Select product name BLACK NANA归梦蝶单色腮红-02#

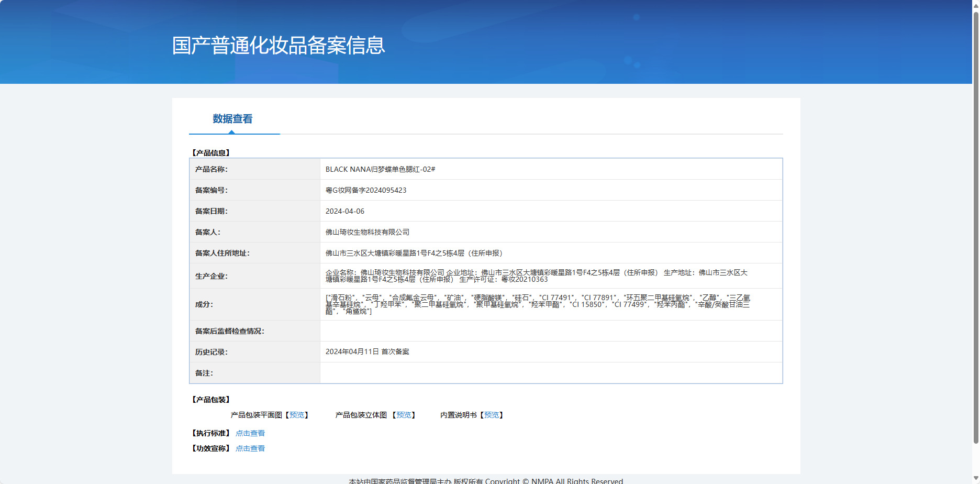coord(381,169)
